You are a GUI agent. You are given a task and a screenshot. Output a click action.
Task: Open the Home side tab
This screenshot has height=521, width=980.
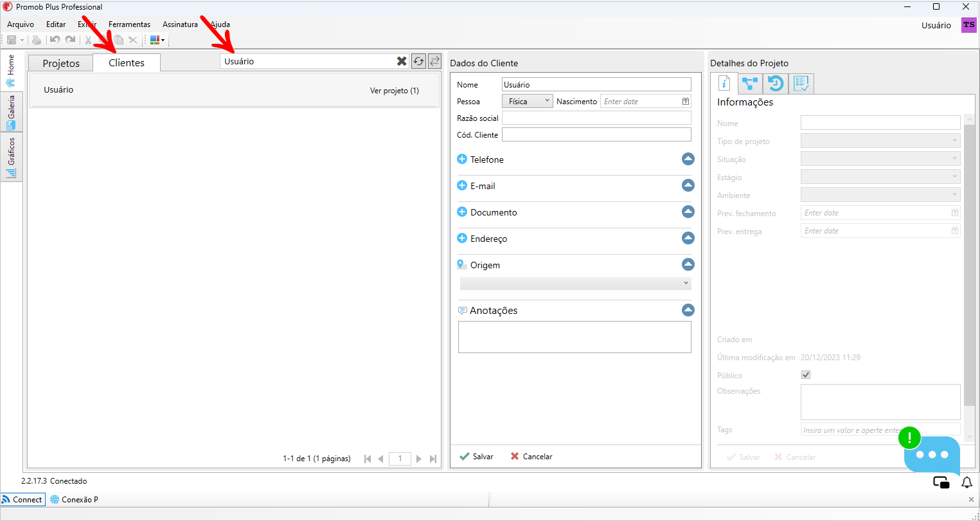[x=11, y=71]
